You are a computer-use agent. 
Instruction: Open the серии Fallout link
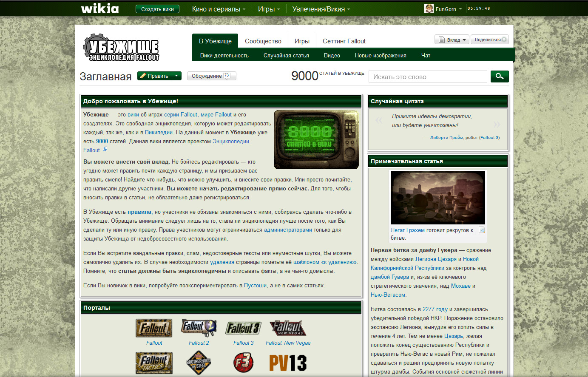click(x=181, y=114)
